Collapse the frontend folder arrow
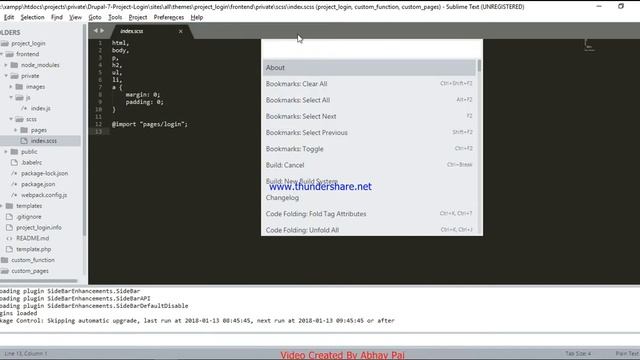The height and width of the screenshot is (360, 640). coord(2,54)
